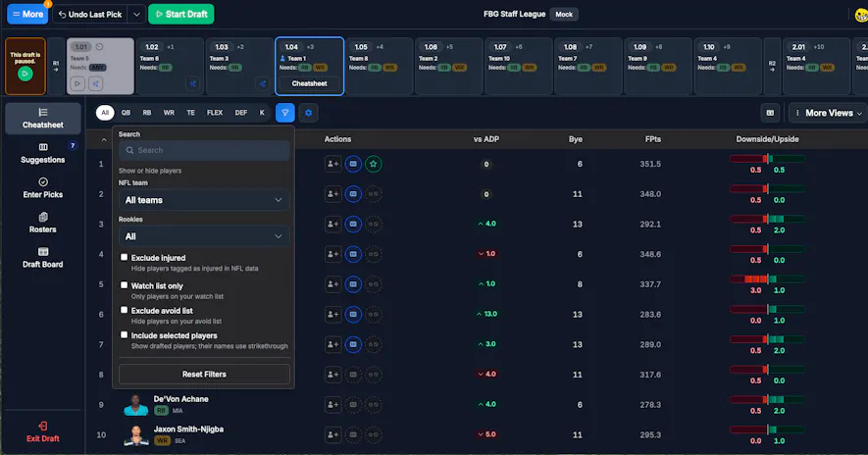
Task: Click the green Start Draft button
Action: (181, 15)
